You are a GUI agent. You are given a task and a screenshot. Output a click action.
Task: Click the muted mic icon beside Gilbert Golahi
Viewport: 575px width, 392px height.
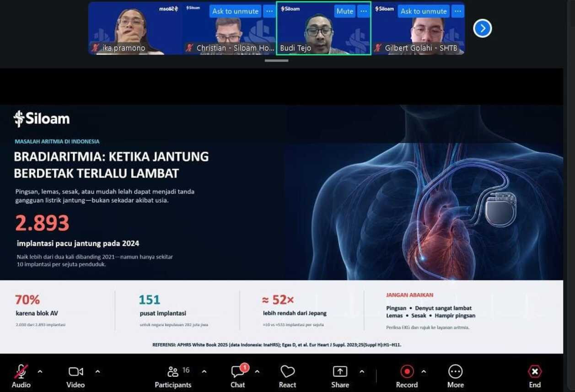point(378,48)
